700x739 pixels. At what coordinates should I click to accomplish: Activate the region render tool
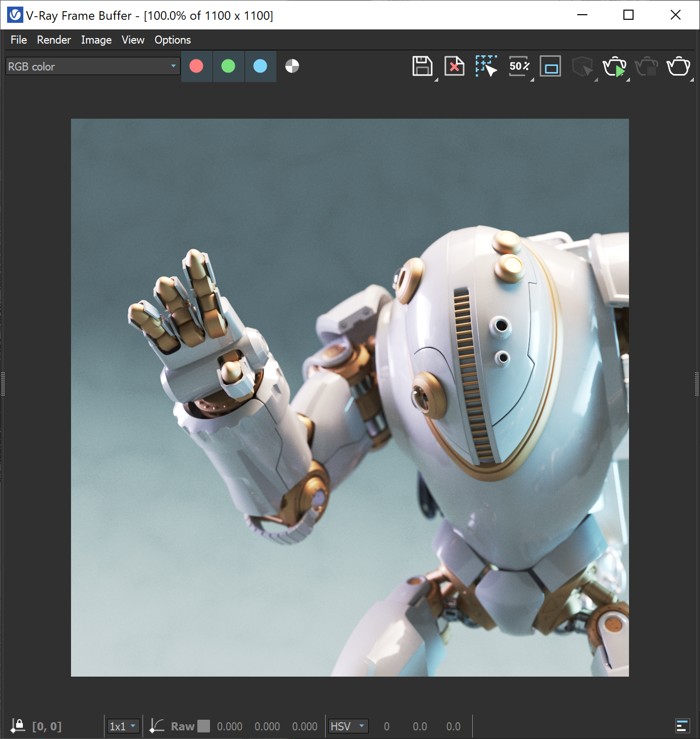coord(486,66)
